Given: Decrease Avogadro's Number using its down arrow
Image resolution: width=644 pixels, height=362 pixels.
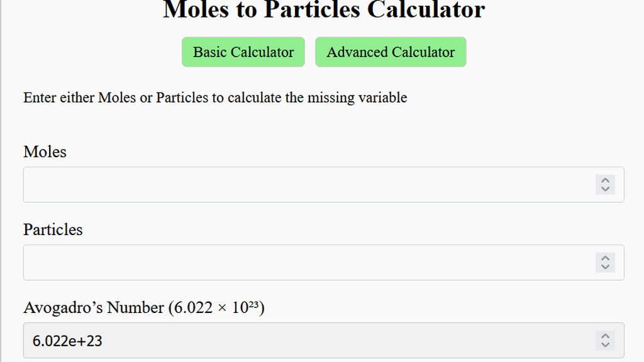Looking at the screenshot, I should click(x=604, y=344).
